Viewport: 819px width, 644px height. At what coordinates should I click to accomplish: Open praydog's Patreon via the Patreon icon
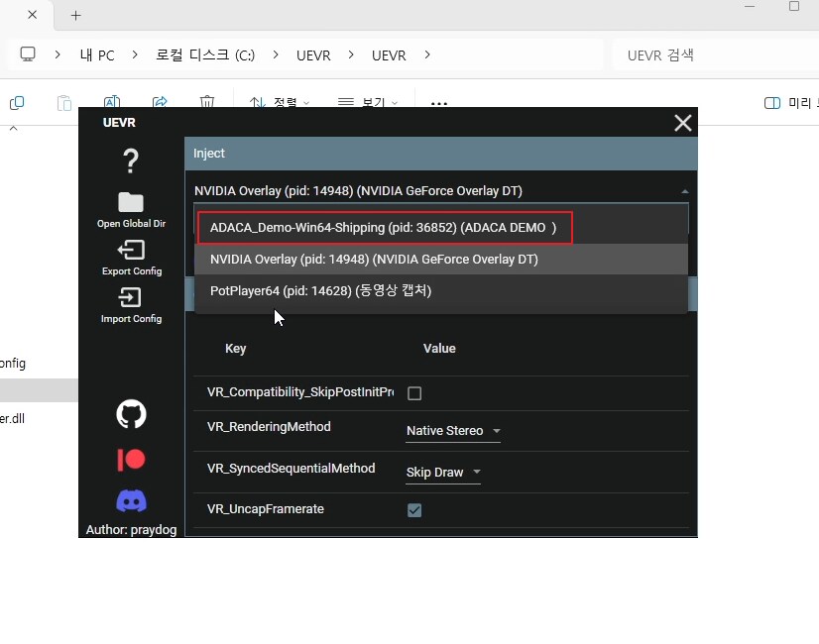130,459
